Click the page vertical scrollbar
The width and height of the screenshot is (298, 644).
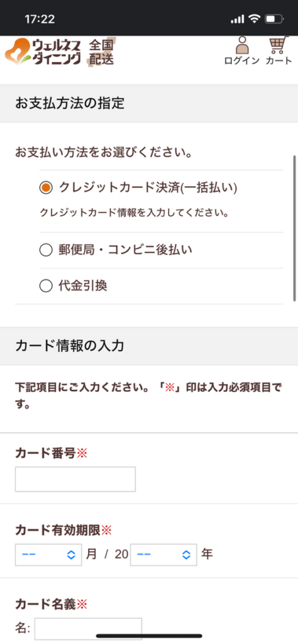(x=294, y=228)
